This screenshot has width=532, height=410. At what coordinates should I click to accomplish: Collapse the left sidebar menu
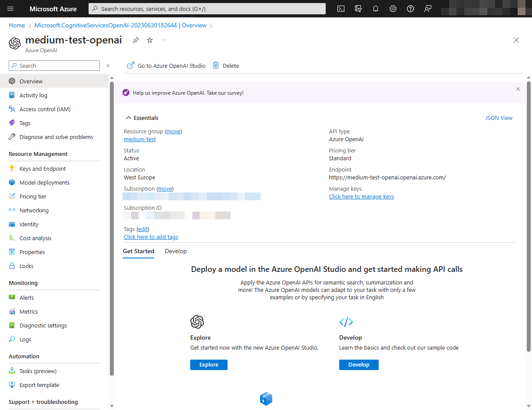(x=108, y=66)
